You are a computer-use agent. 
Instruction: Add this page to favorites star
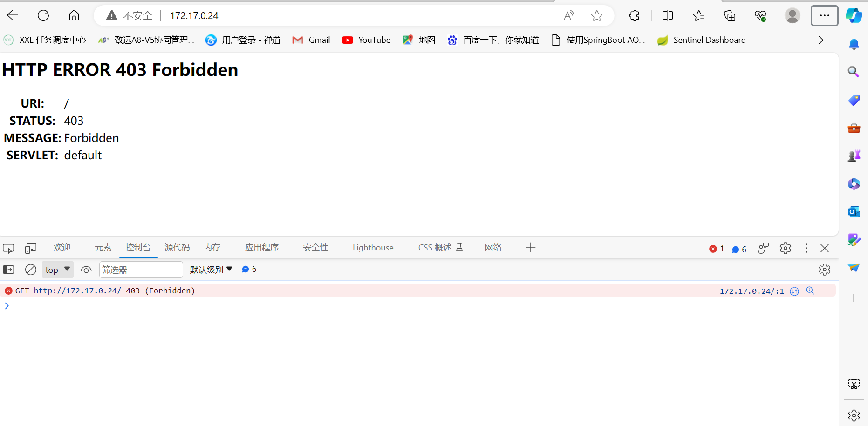597,16
